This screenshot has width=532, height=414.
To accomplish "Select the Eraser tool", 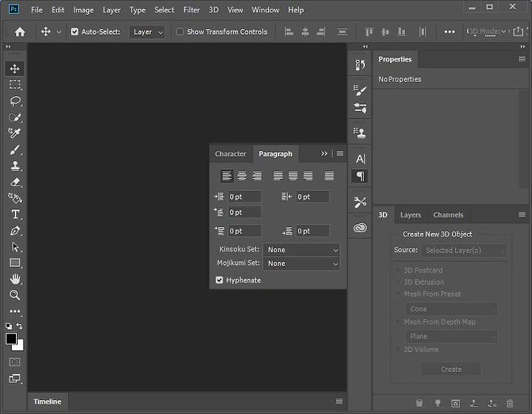I will pos(15,182).
